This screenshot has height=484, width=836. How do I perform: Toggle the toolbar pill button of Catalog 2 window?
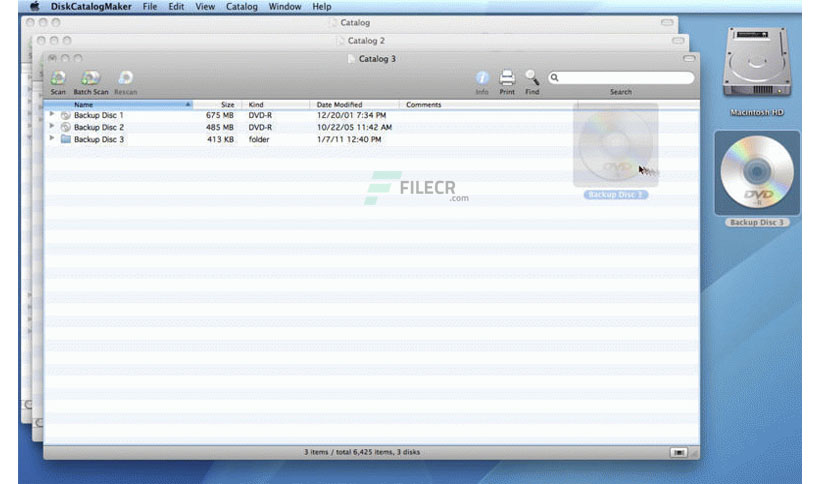tap(678, 41)
